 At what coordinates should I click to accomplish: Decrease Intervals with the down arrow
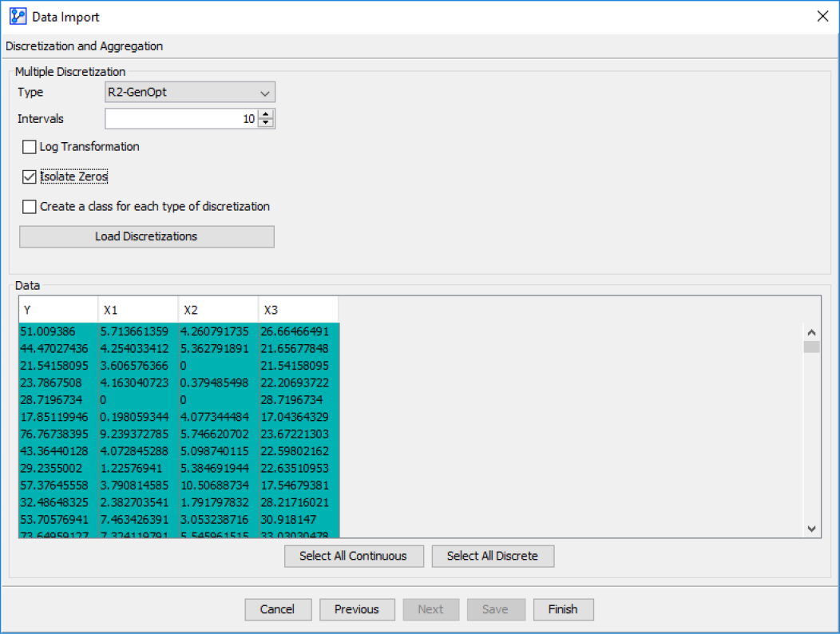pos(266,124)
